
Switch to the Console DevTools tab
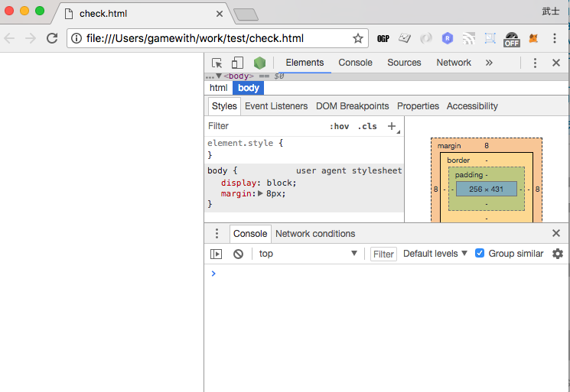coord(355,63)
